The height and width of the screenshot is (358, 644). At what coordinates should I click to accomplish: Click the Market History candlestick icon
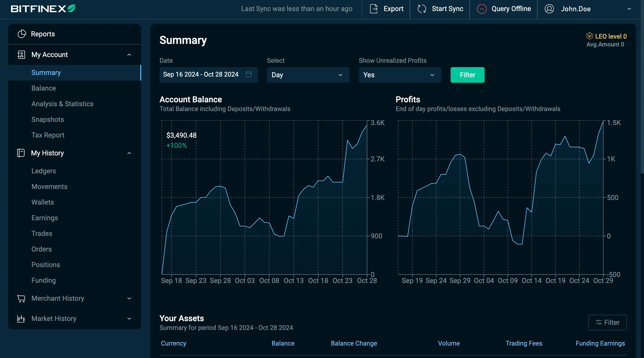click(x=21, y=319)
